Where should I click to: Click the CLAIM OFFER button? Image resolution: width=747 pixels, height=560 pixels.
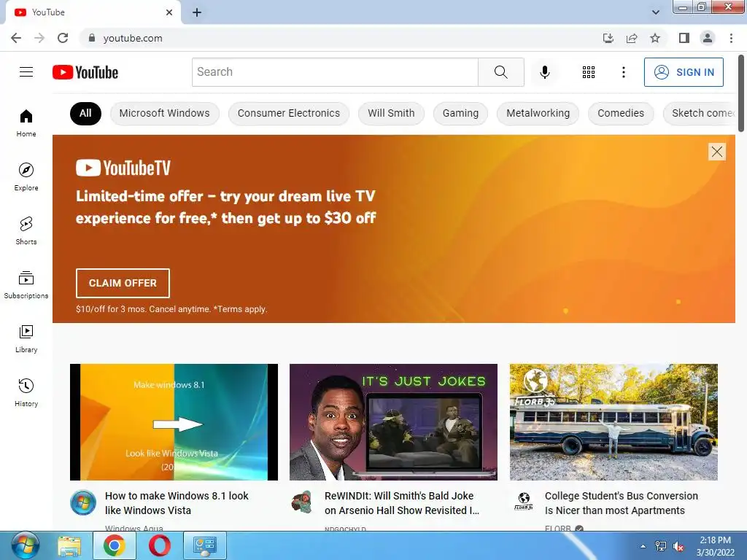(123, 283)
